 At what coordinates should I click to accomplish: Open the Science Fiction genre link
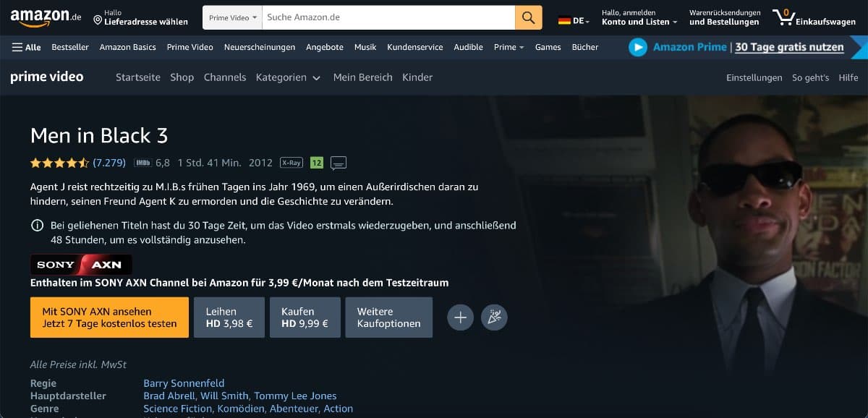tap(178, 409)
